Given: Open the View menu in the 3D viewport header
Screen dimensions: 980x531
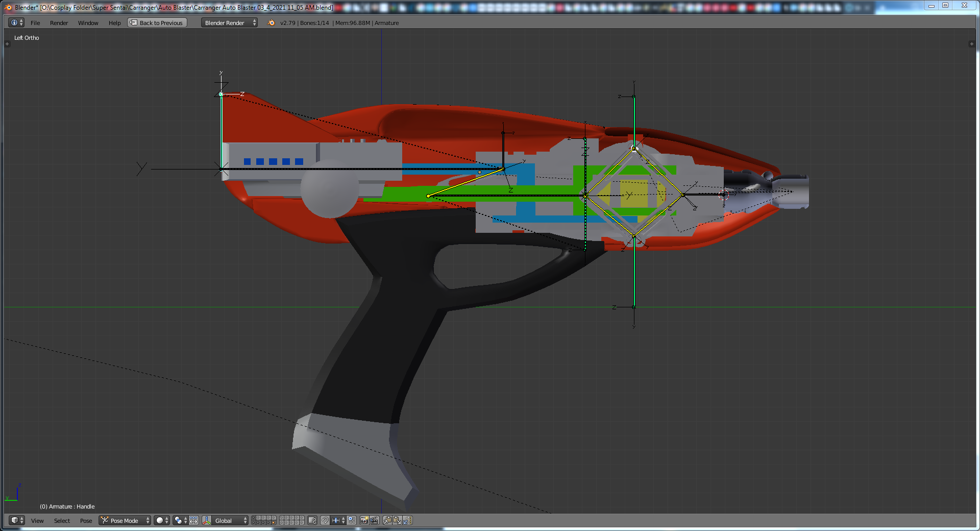Looking at the screenshot, I should point(37,521).
